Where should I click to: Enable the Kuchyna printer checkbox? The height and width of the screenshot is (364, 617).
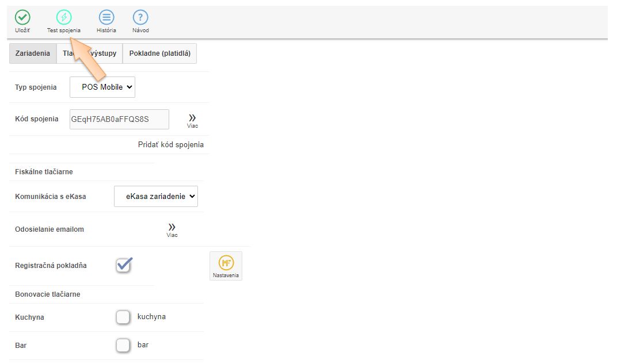(x=122, y=317)
